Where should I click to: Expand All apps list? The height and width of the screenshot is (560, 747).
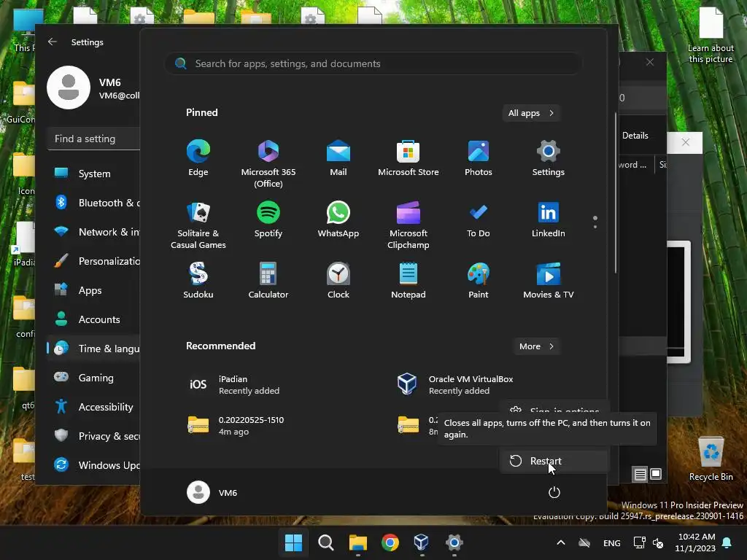531,113
